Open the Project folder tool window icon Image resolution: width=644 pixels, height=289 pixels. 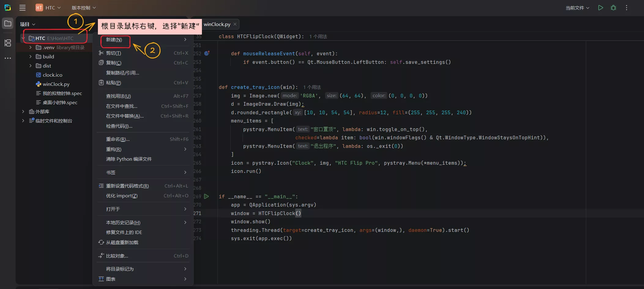pyautogui.click(x=8, y=24)
